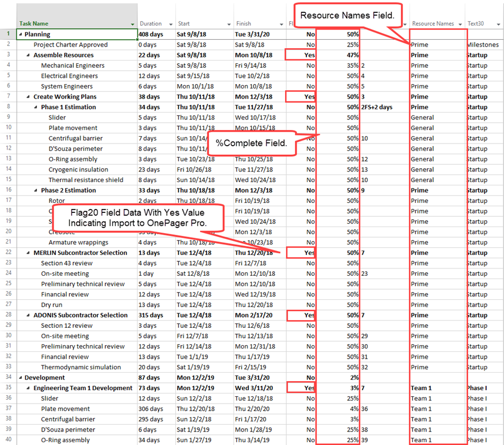504x445 pixels.
Task: Select the Cryogenic insulation task name
Action: click(78, 170)
